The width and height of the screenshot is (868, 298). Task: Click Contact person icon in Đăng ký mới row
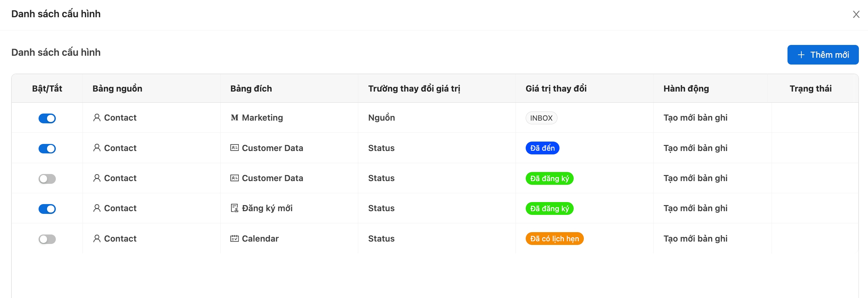97,208
